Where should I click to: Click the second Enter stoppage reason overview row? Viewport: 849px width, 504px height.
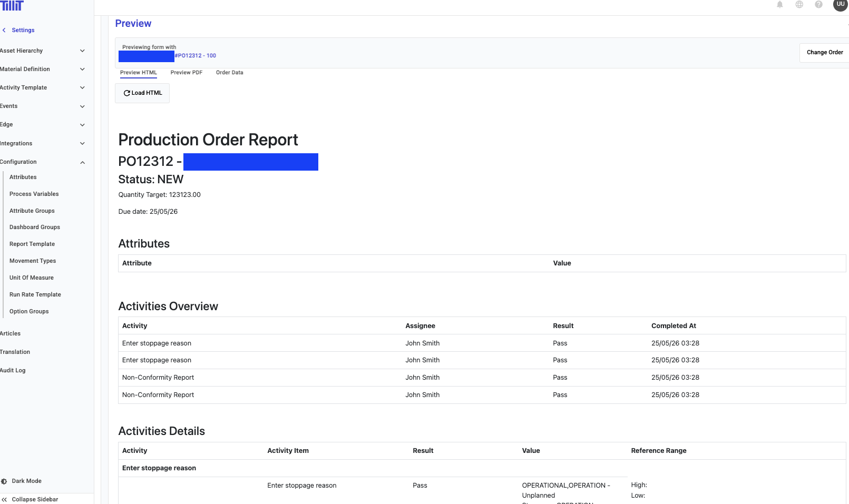click(482, 360)
